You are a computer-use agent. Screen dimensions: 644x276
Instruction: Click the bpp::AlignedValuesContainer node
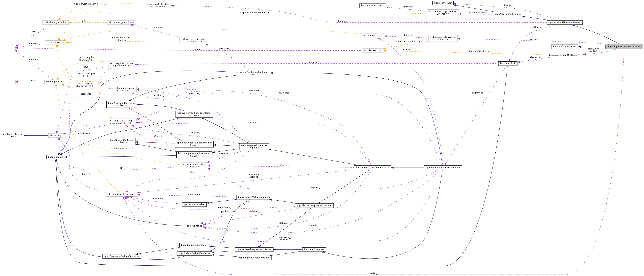(254, 258)
